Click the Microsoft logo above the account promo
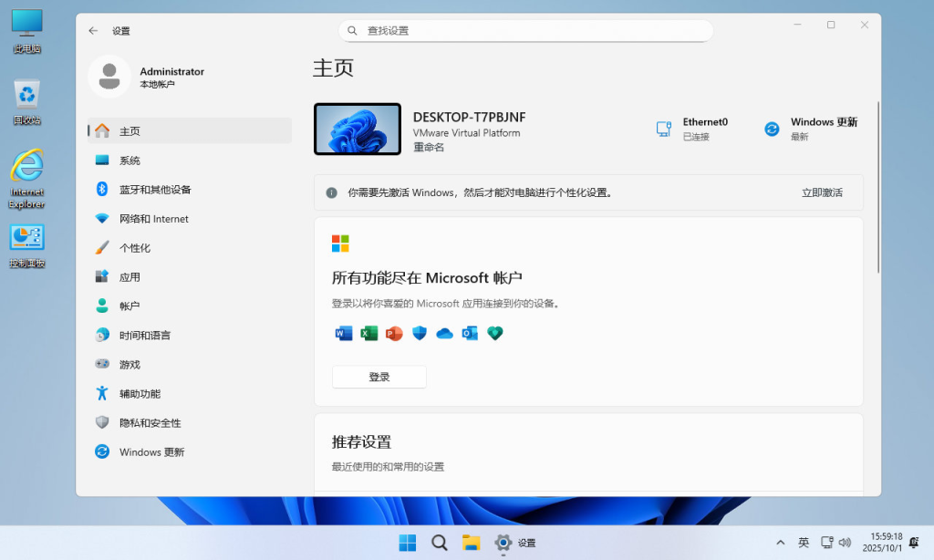 click(340, 244)
